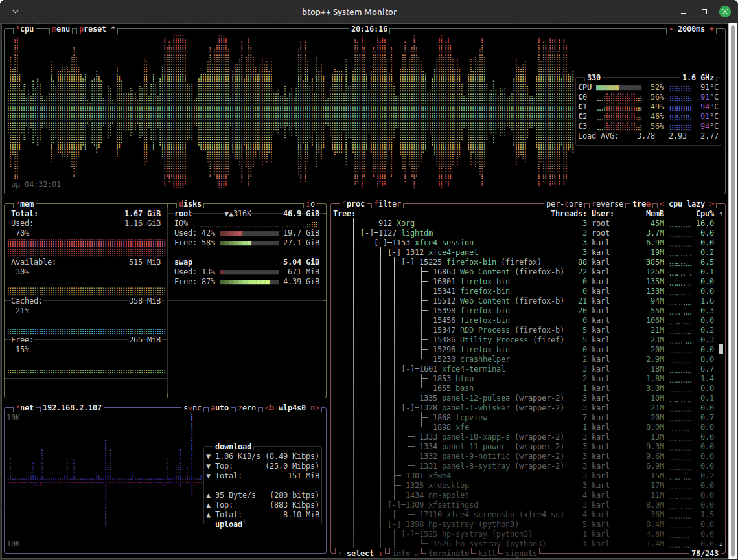Toggle reverse sorting of processes

pyautogui.click(x=608, y=204)
